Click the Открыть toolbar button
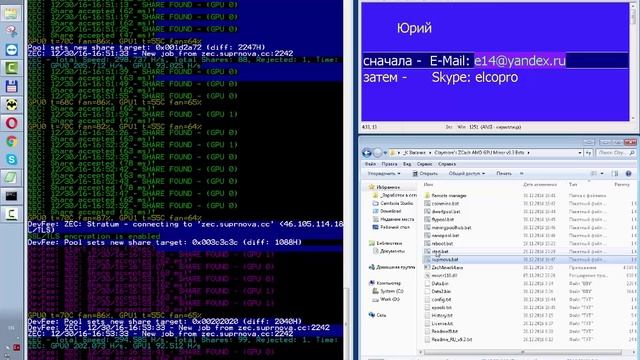 [x=425, y=173]
